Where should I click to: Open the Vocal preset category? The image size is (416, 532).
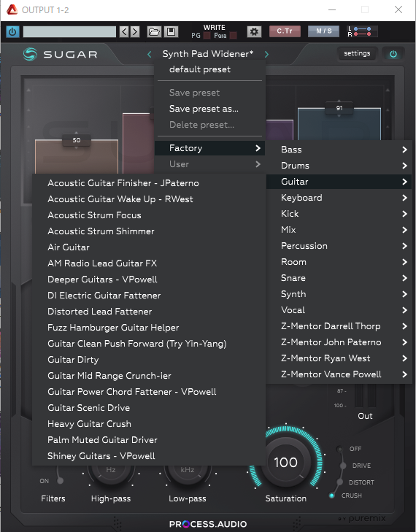(x=339, y=310)
